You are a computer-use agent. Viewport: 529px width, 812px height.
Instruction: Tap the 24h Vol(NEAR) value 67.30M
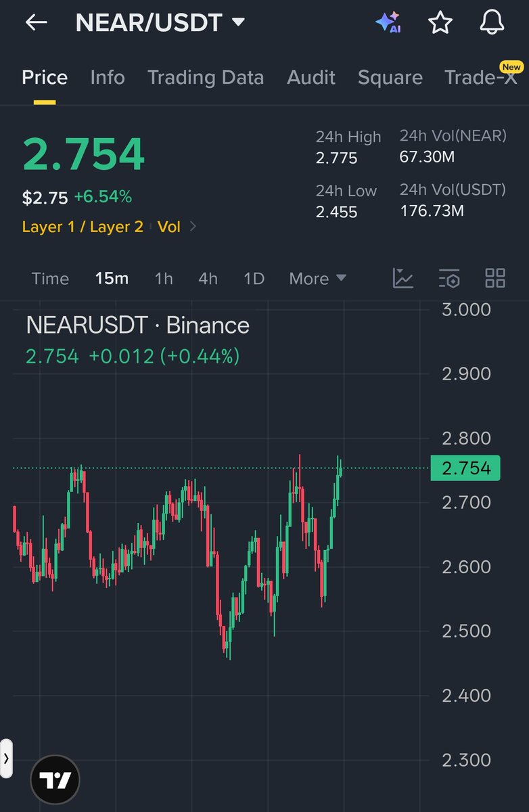point(428,157)
